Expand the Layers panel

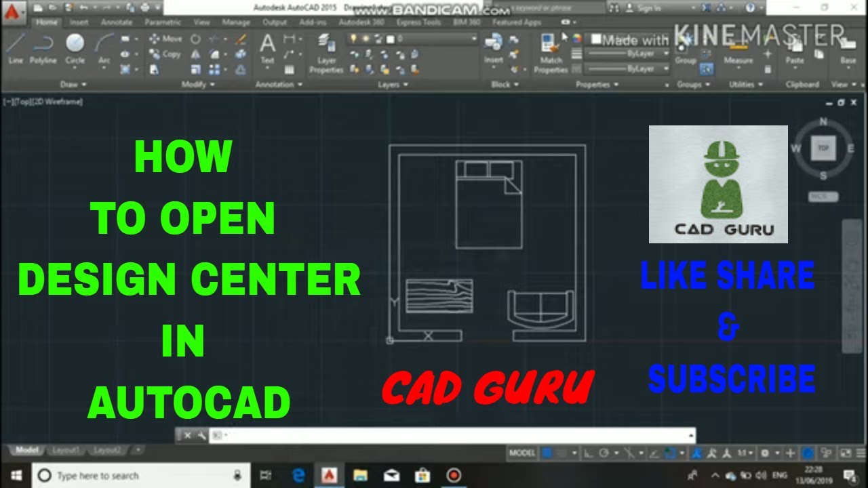[x=392, y=85]
